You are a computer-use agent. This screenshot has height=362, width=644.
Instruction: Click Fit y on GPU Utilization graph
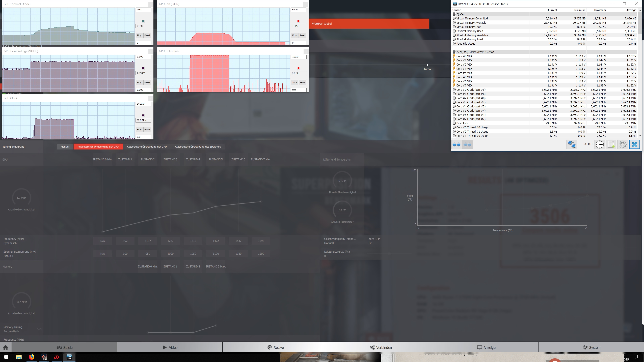(x=294, y=82)
